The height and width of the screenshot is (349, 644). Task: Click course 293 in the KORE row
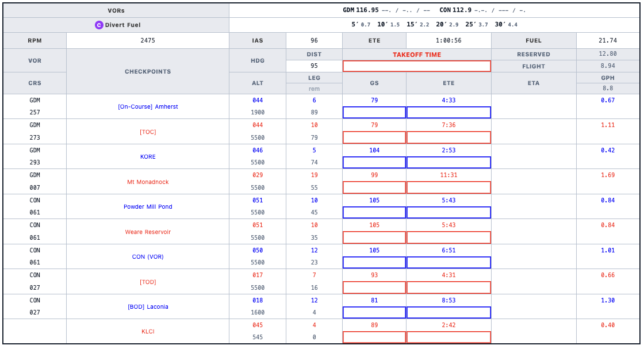tap(35, 163)
